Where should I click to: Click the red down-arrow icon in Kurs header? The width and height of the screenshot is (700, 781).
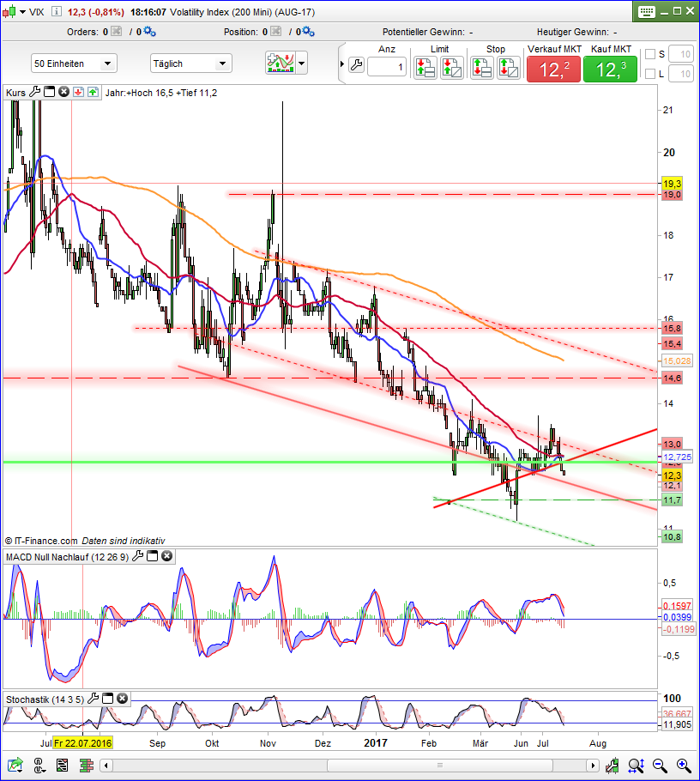[78, 92]
